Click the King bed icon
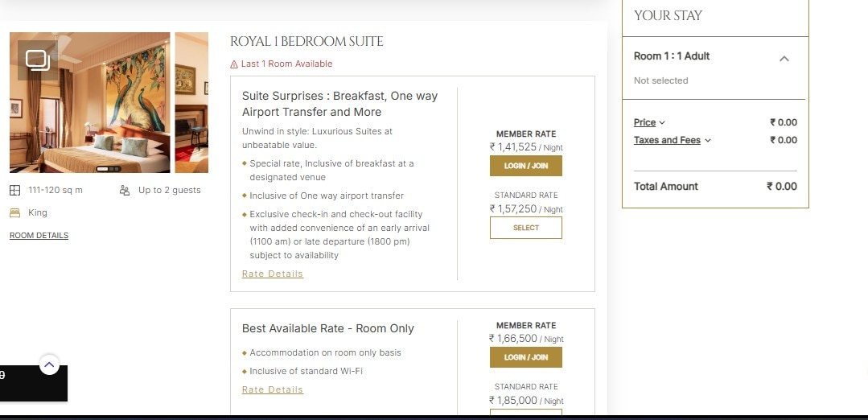Screen dimensions: 868x420 coord(14,213)
